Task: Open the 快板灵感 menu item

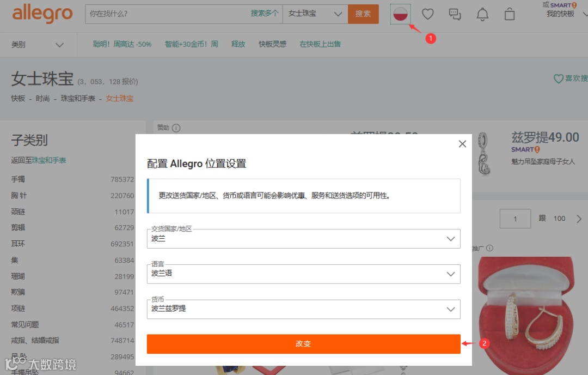Action: (x=273, y=44)
